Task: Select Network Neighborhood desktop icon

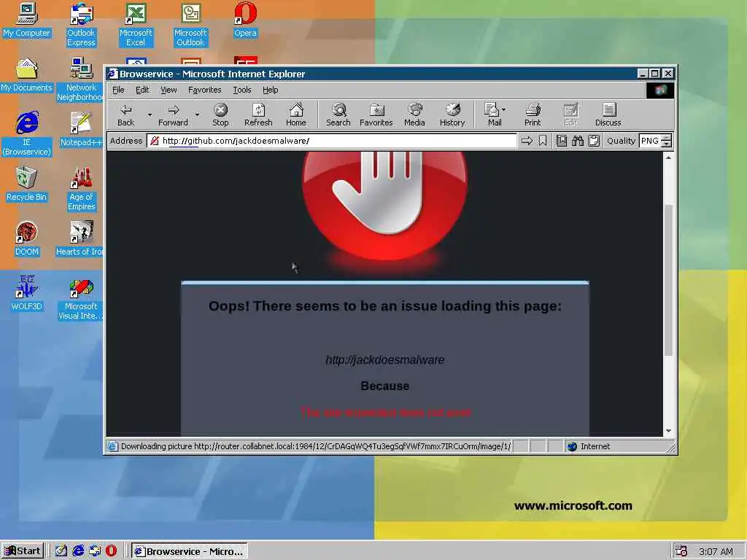Action: coord(80,79)
